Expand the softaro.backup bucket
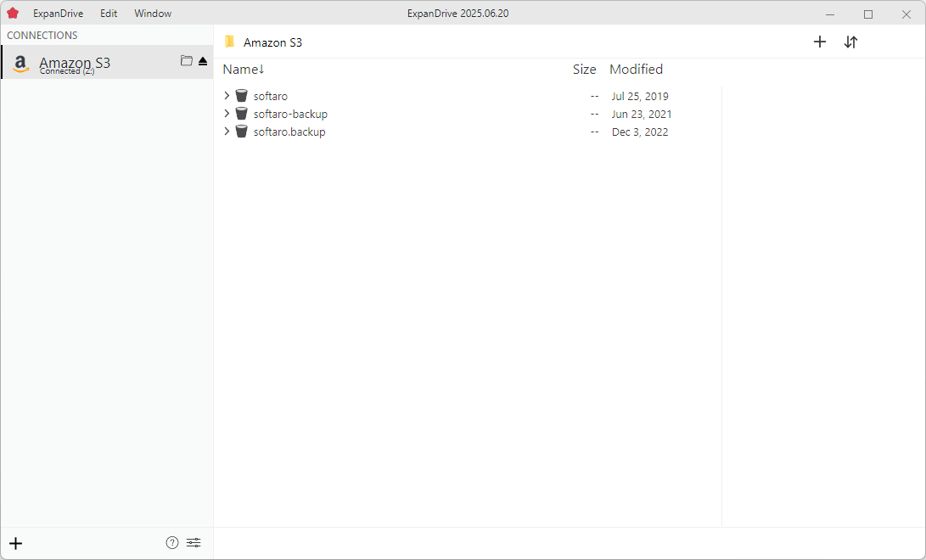This screenshot has width=926, height=560. pos(227,131)
